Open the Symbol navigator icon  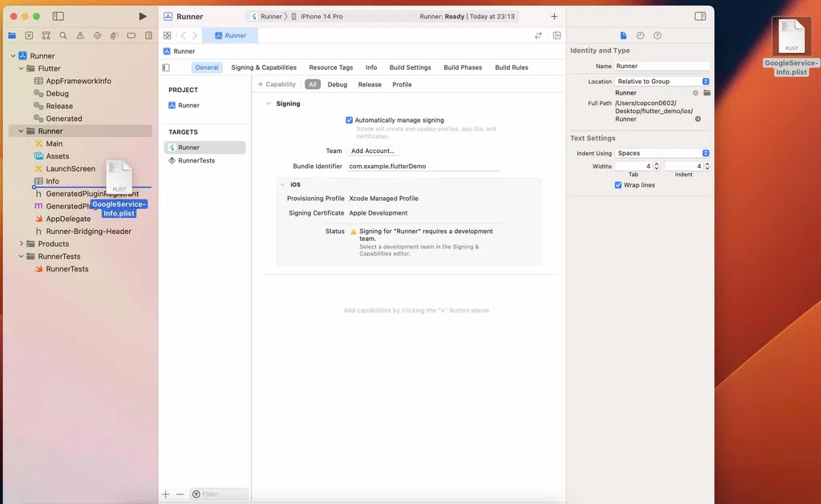pyautogui.click(x=46, y=35)
